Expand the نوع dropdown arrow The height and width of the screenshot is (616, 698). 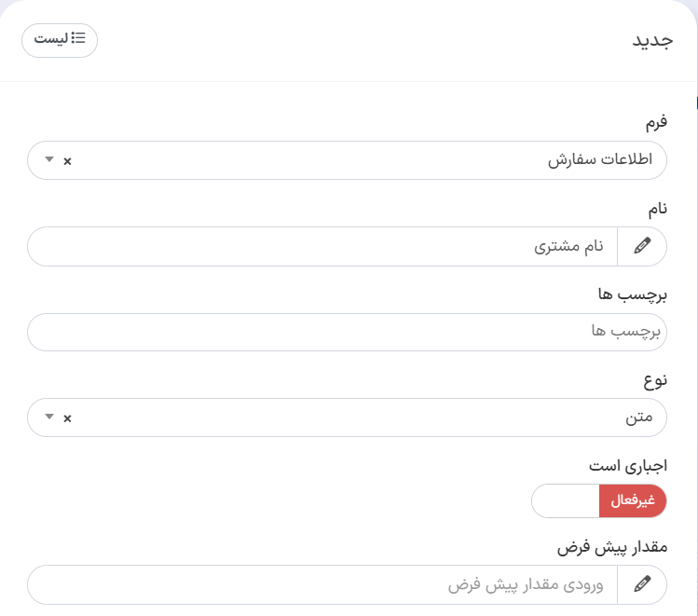49,417
